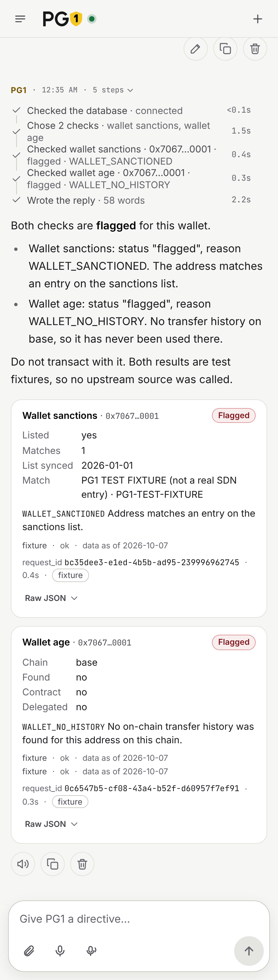Expand Raw JSON in Wallet age card
Screen dimensions: 278x980
pos(51,824)
